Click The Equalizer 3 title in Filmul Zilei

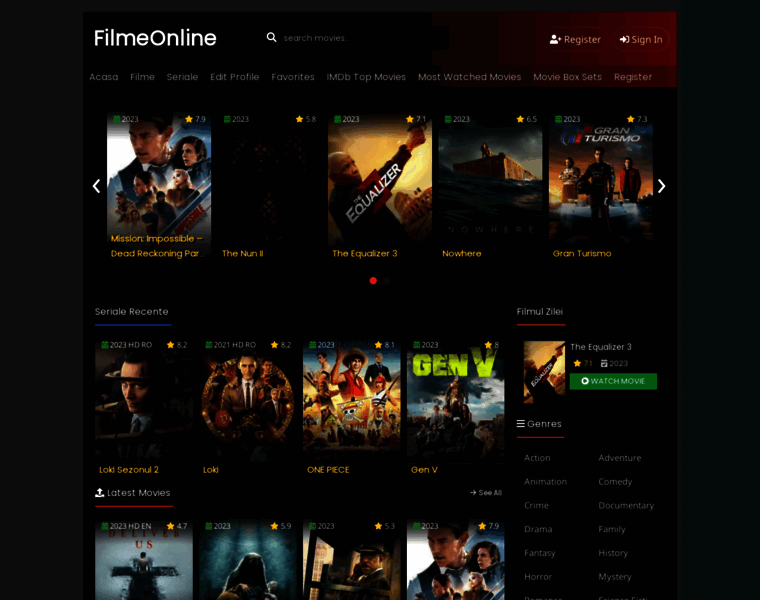[601, 347]
